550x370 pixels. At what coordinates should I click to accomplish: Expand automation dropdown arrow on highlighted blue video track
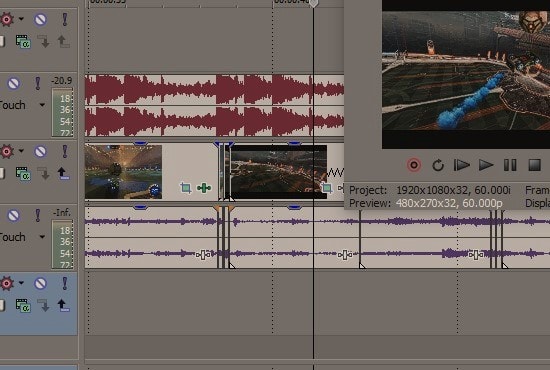click(x=21, y=283)
